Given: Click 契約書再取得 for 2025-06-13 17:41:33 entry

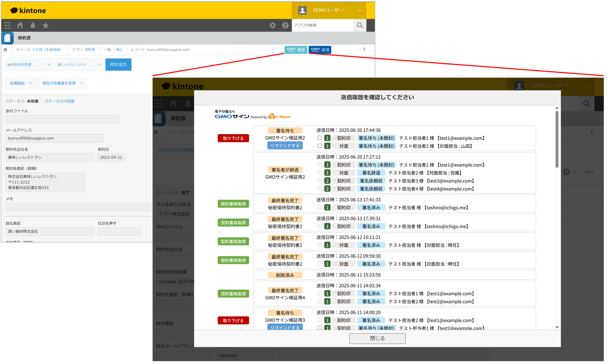Looking at the screenshot, I should pos(233,204).
